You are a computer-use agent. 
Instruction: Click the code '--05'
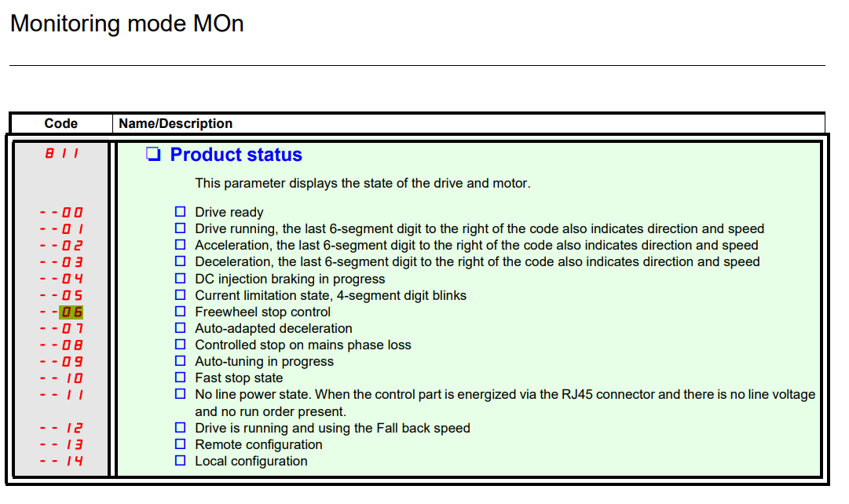pyautogui.click(x=61, y=296)
